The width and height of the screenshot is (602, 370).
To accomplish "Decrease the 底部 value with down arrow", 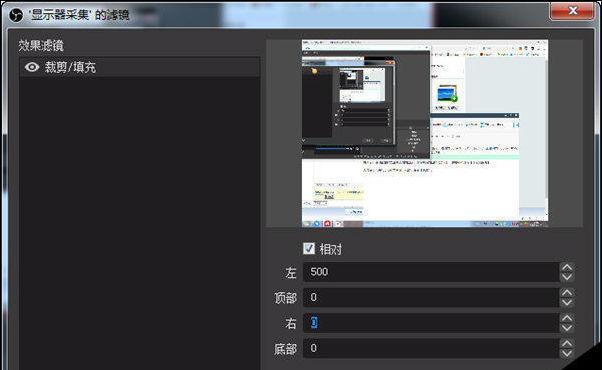I will [x=567, y=353].
